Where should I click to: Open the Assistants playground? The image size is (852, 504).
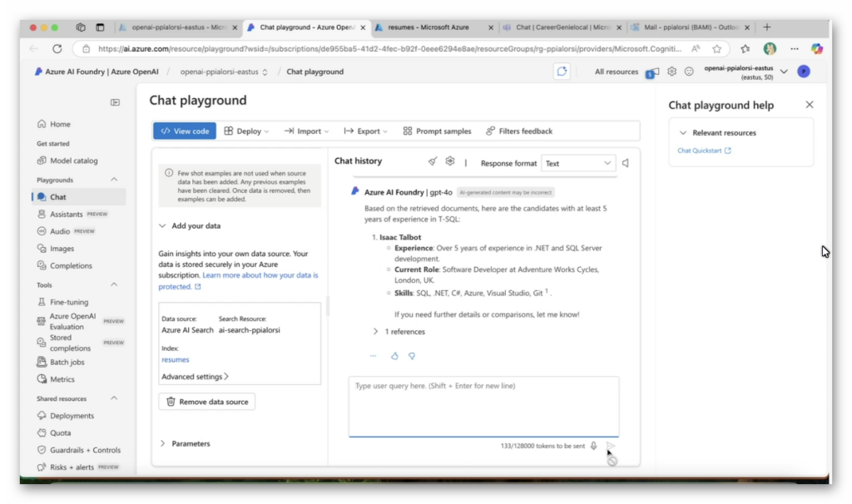point(67,214)
